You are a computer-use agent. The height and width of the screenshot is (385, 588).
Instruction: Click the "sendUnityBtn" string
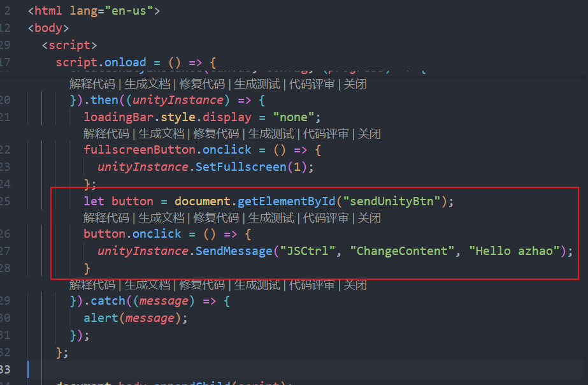pyautogui.click(x=392, y=201)
